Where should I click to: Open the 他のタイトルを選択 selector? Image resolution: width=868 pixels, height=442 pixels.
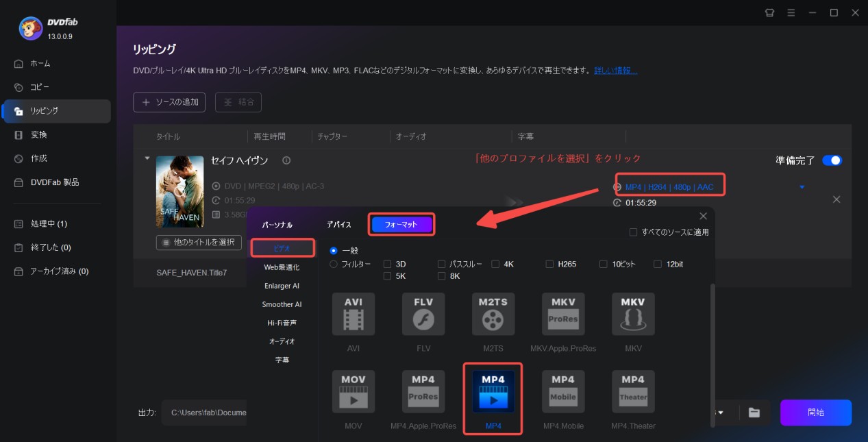tap(199, 242)
